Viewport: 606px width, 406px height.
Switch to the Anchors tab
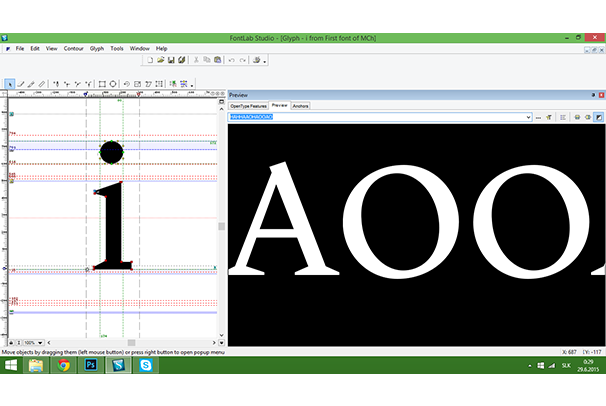point(300,105)
